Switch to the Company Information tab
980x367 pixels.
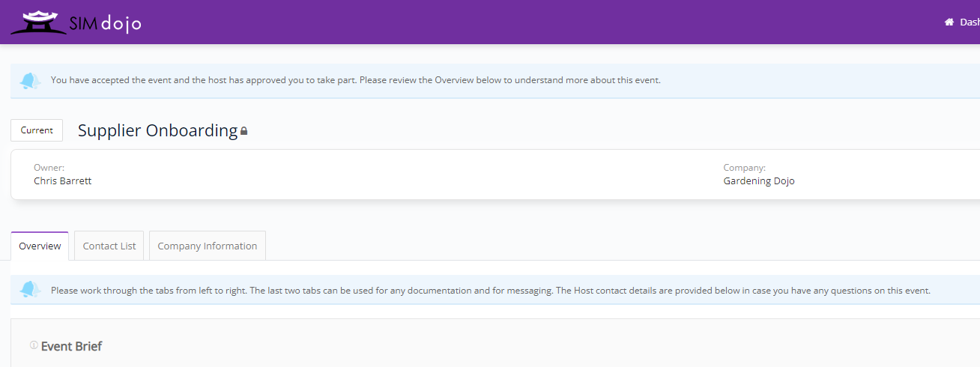208,246
